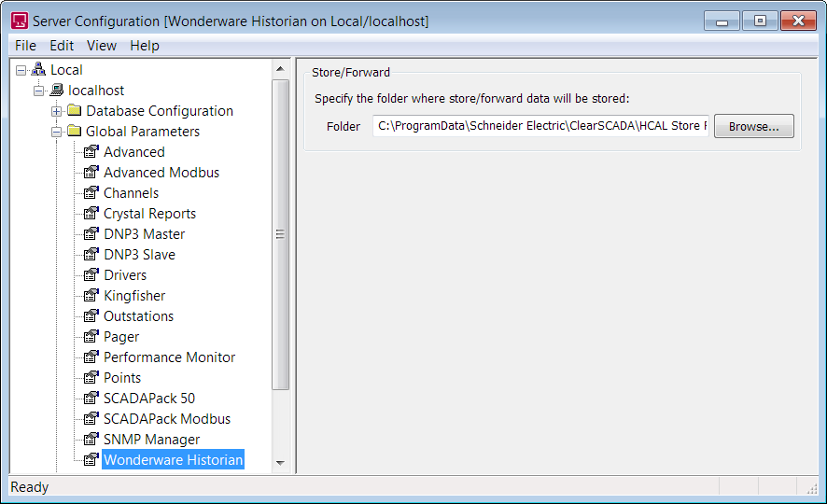This screenshot has height=504, width=827.
Task: Open the File menu
Action: point(25,46)
